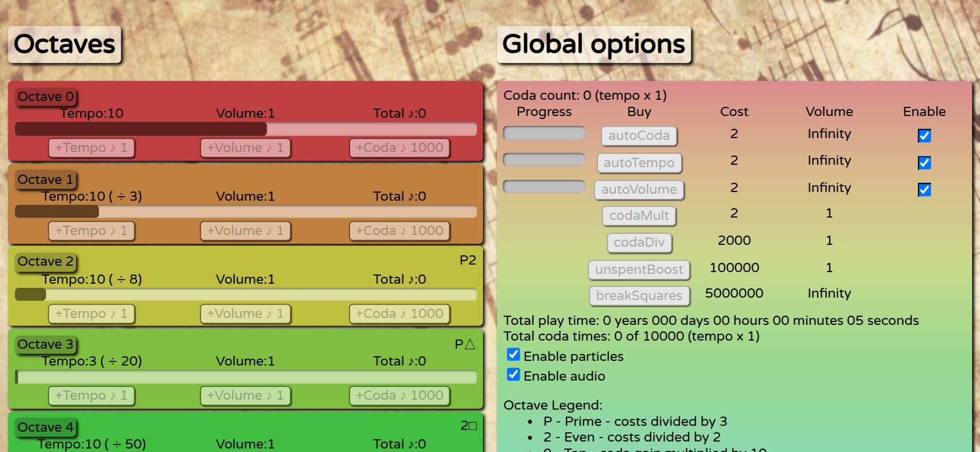Click the Octave 0 progress bar
Image resolution: width=980 pixels, height=452 pixels.
(246, 129)
